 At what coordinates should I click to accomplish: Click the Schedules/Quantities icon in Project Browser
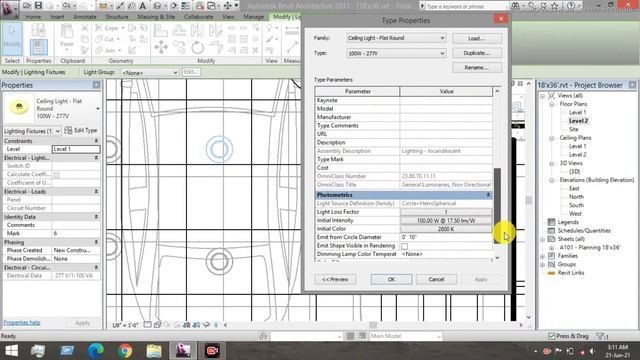[551, 231]
